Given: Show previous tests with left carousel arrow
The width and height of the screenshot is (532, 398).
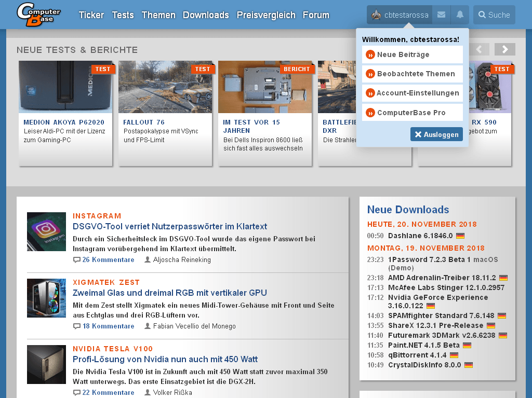Looking at the screenshot, I should [479, 49].
